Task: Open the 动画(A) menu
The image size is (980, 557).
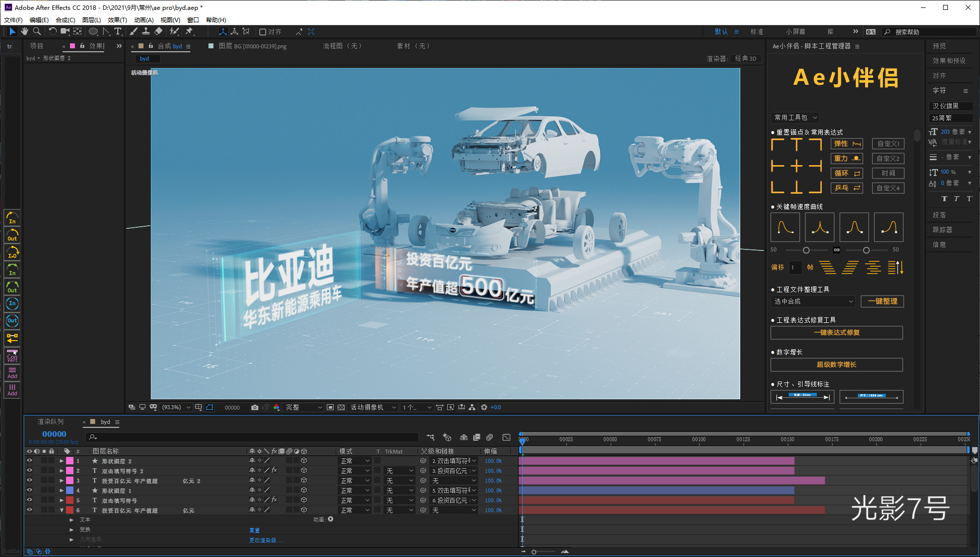Action: click(x=143, y=20)
